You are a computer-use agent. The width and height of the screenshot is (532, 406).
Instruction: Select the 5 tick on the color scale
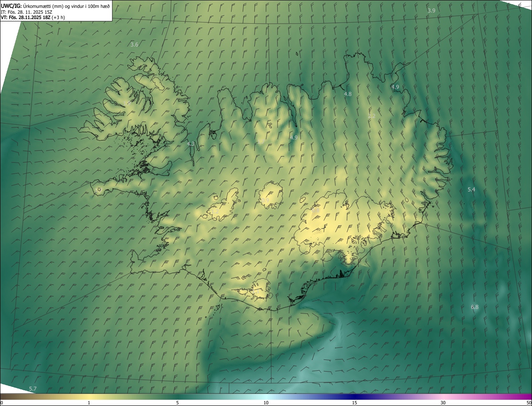pyautogui.click(x=177, y=403)
